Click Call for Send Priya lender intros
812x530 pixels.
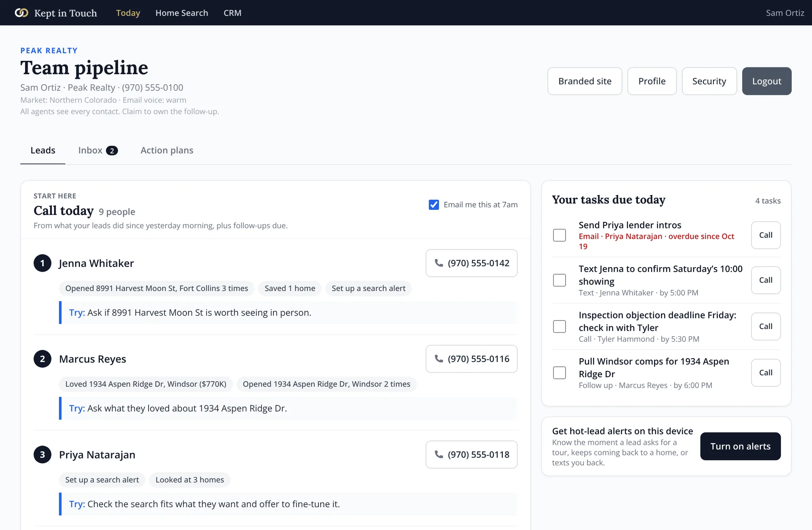click(766, 235)
